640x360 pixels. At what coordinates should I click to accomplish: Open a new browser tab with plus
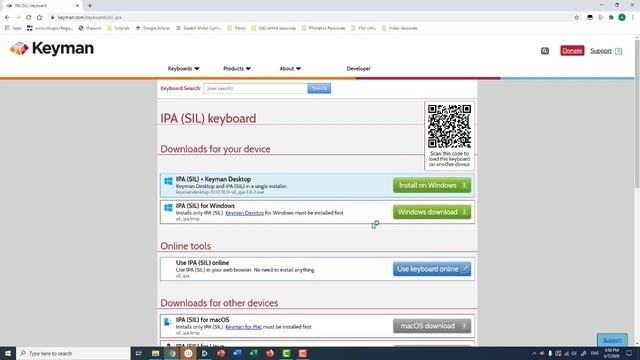click(x=90, y=6)
